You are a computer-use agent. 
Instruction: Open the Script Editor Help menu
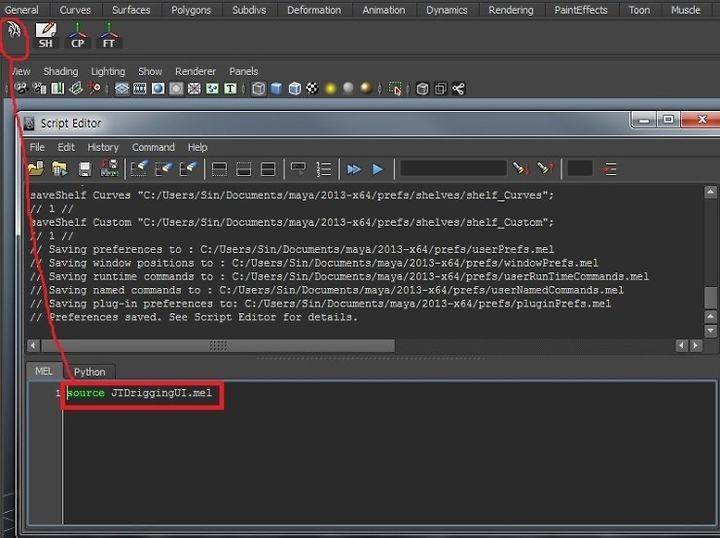(x=197, y=147)
